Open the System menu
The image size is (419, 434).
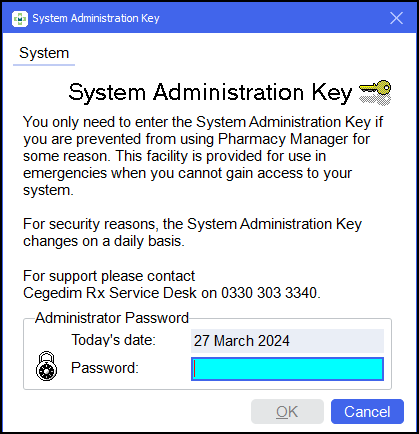44,53
